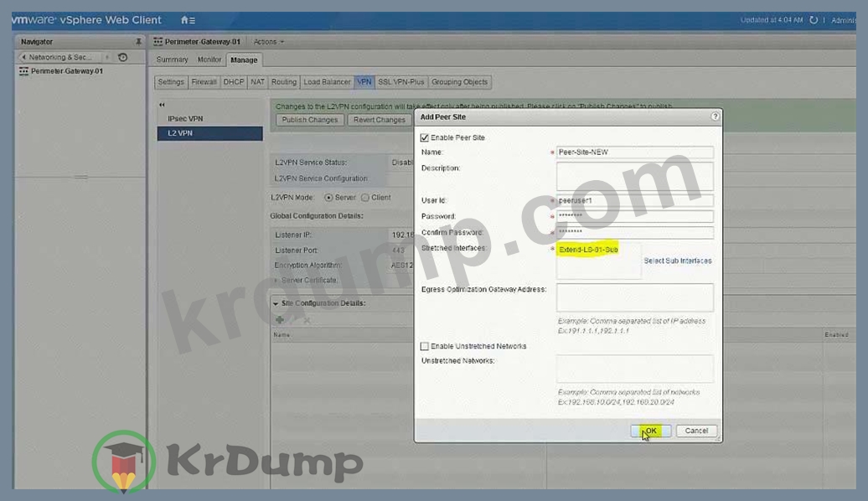Click the peer site Name field
The height and width of the screenshot is (501, 868).
(x=634, y=152)
